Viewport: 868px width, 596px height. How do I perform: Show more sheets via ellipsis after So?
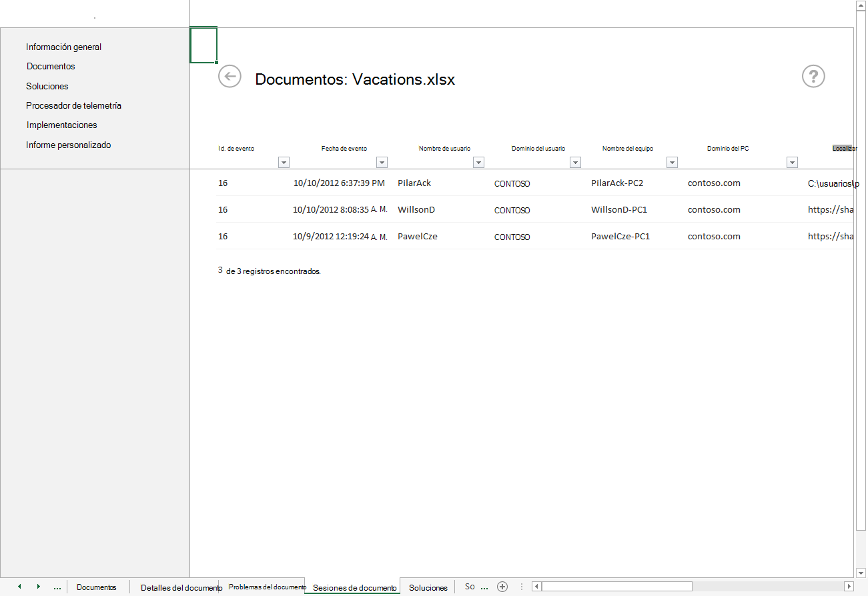tap(484, 587)
